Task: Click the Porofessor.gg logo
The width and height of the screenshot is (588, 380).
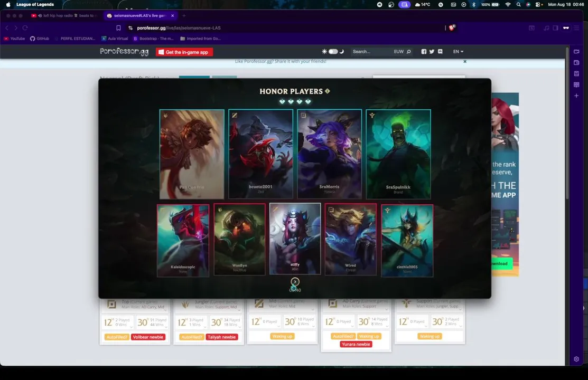Action: pyautogui.click(x=124, y=51)
